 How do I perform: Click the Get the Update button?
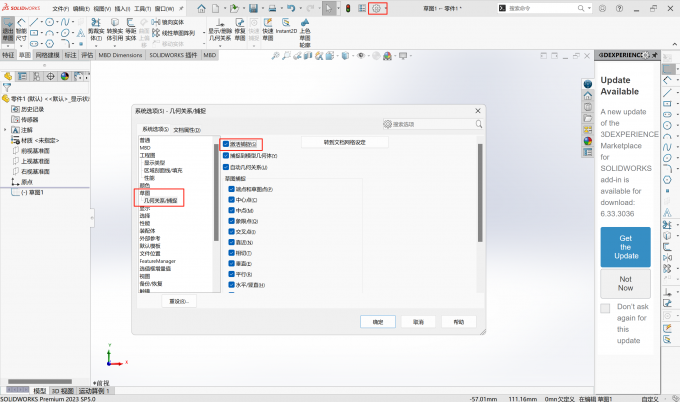pos(625,247)
